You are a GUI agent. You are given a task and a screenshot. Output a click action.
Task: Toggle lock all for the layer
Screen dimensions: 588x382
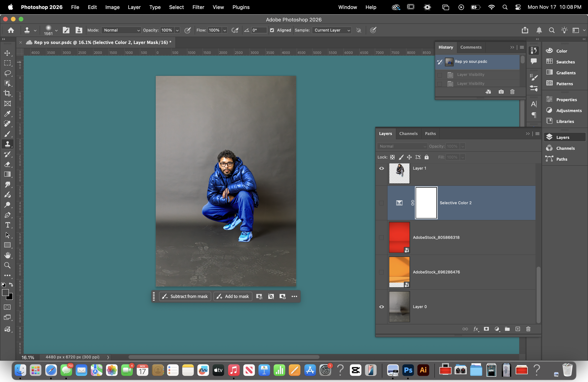point(427,157)
